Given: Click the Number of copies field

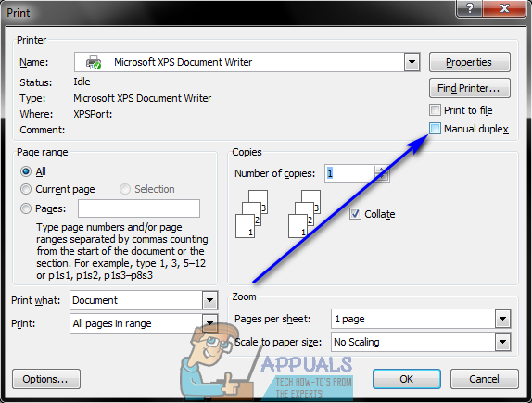Looking at the screenshot, I should click(349, 173).
